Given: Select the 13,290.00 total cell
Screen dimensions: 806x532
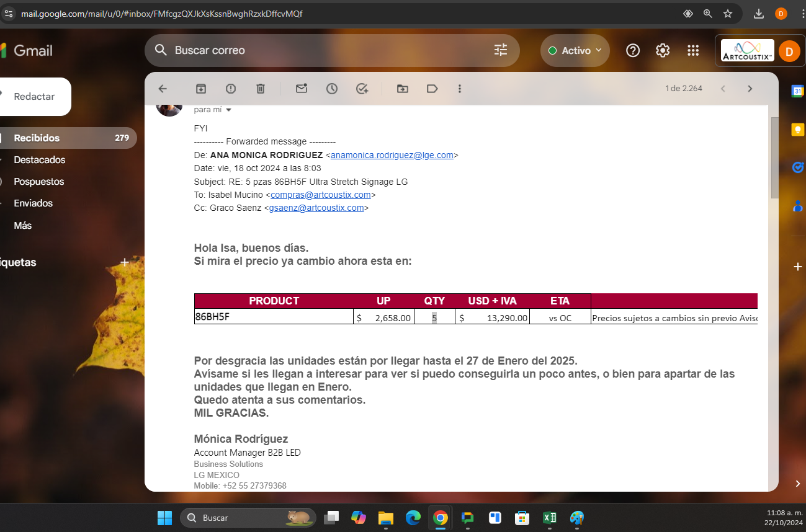Looking at the screenshot, I should [x=493, y=317].
